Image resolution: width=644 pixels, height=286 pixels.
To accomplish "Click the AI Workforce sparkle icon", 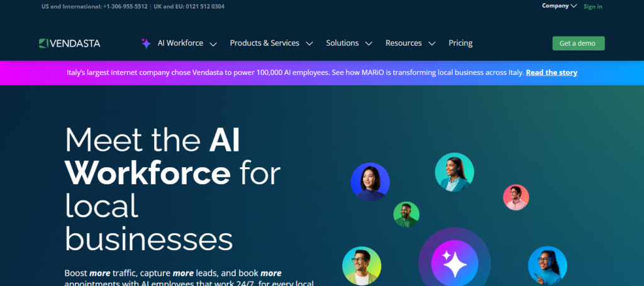I will pyautogui.click(x=146, y=43).
